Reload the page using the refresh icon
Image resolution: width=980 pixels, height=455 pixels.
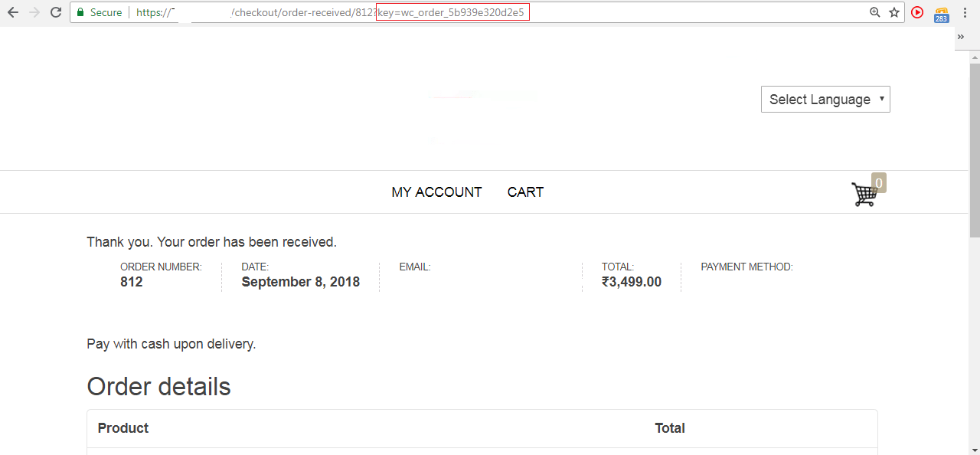(54, 12)
